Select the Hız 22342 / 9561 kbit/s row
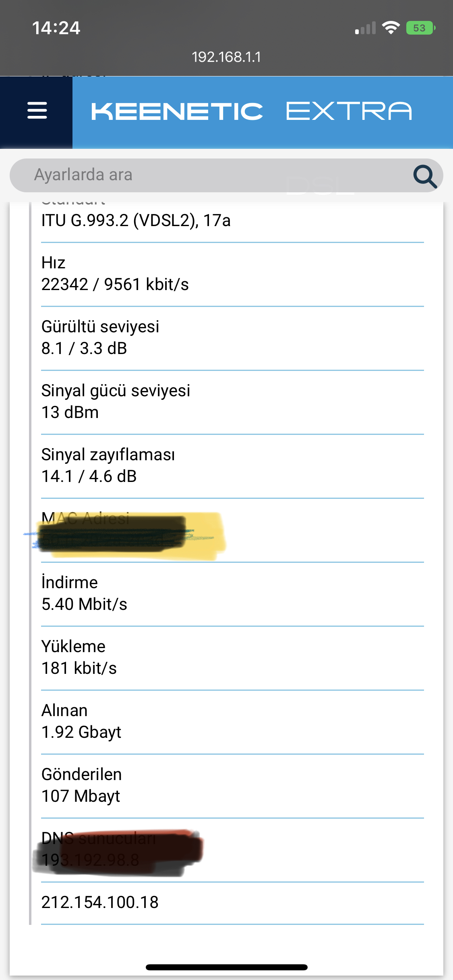This screenshot has width=453, height=980. (232, 274)
